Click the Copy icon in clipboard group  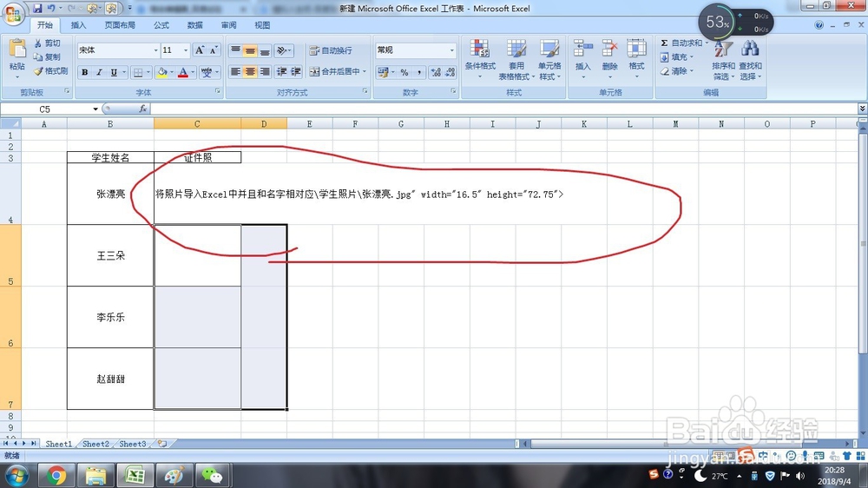point(37,57)
